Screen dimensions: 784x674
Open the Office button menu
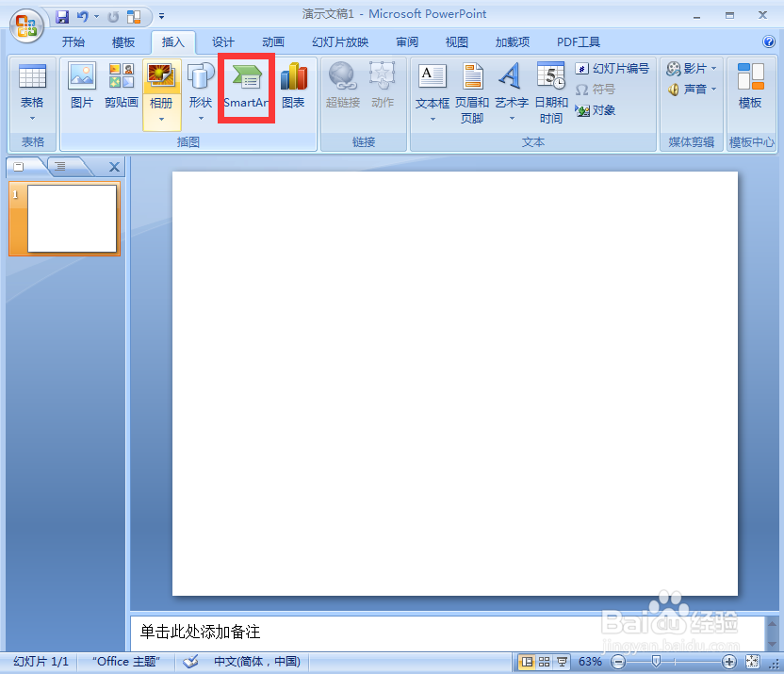pyautogui.click(x=26, y=25)
